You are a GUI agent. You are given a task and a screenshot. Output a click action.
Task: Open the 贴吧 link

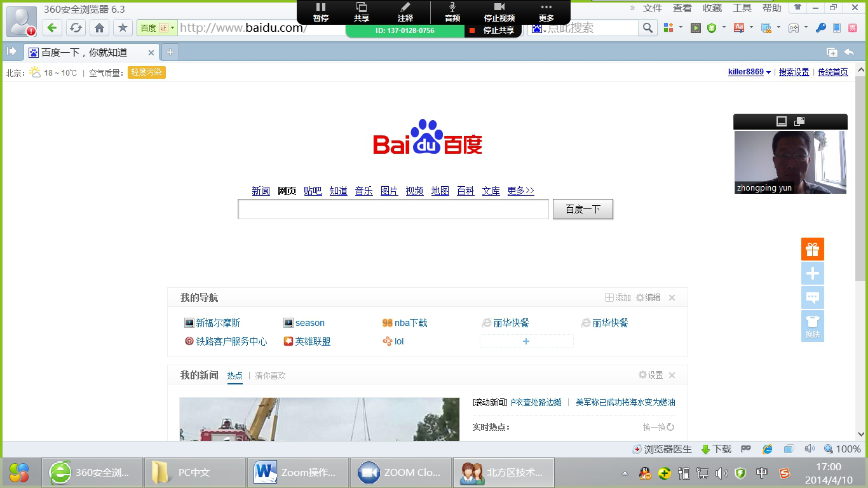tap(313, 191)
